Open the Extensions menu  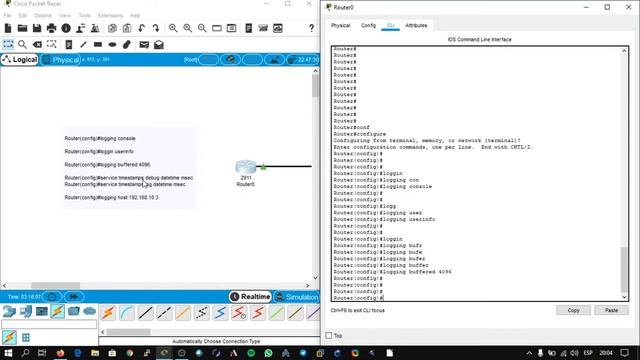click(110, 16)
